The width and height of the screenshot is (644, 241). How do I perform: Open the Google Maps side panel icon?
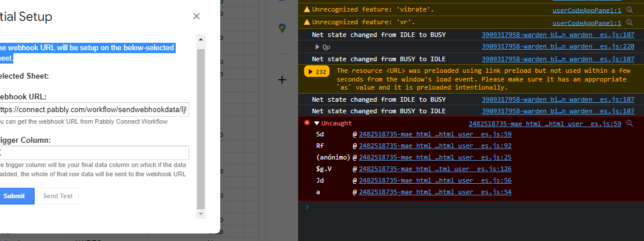tap(282, 28)
